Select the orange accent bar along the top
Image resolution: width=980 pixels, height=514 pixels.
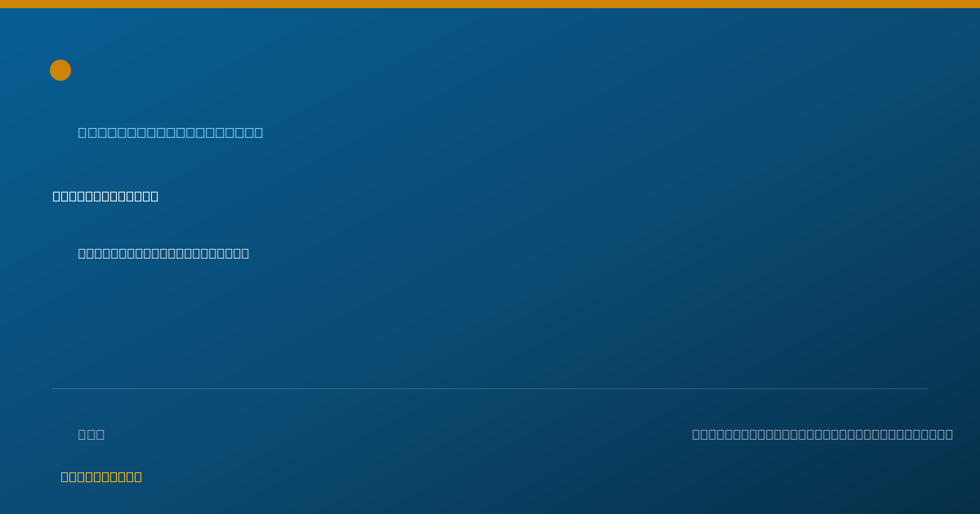490,4
